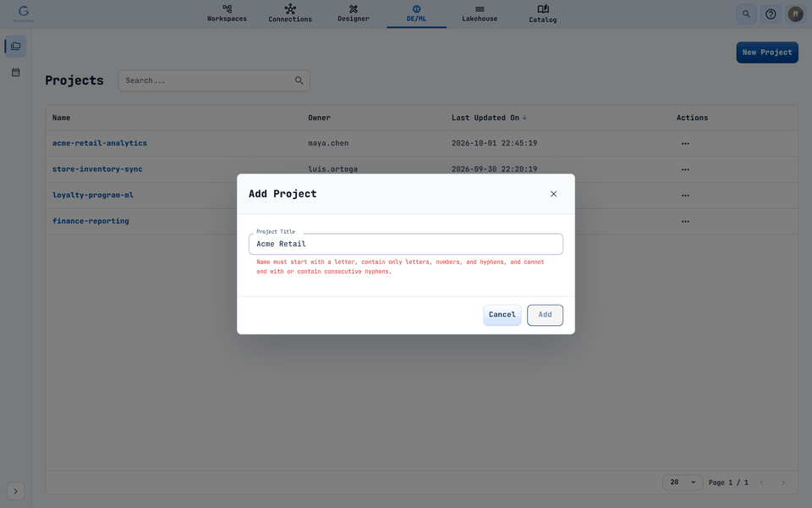Go to next page arrow

coord(783,483)
